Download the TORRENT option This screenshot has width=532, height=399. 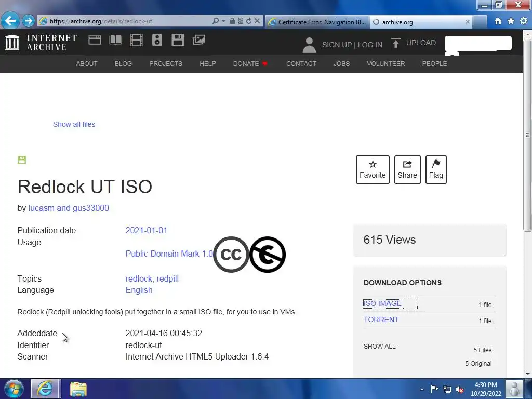(x=381, y=320)
